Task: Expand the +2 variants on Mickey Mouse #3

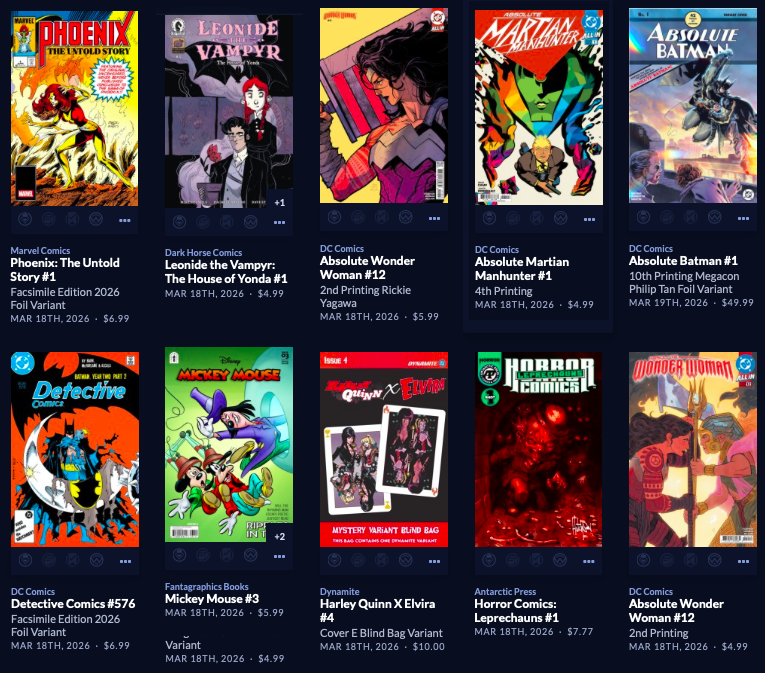Action: point(280,536)
